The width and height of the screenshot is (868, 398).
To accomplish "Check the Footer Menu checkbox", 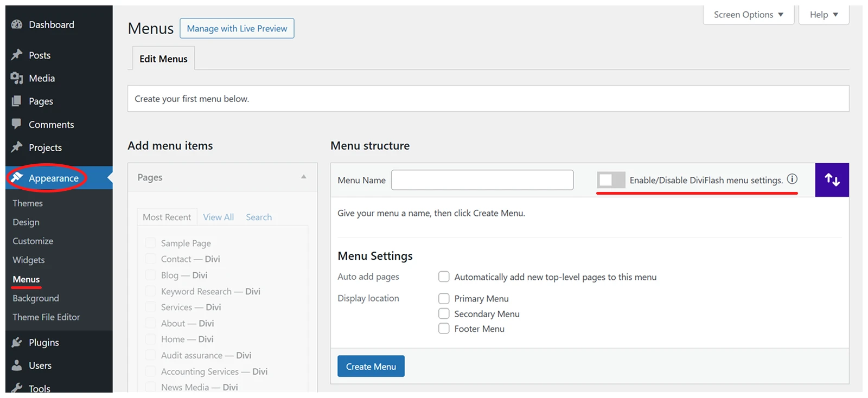I will click(x=444, y=328).
